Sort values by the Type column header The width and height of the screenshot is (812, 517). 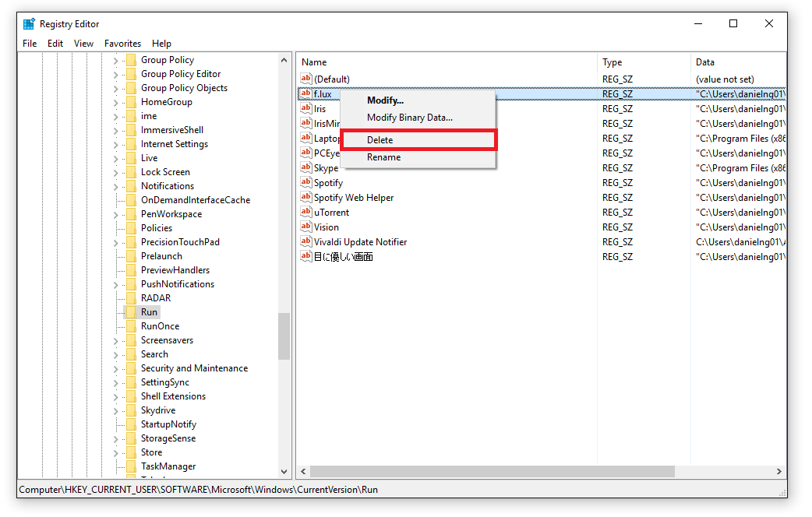(644, 62)
